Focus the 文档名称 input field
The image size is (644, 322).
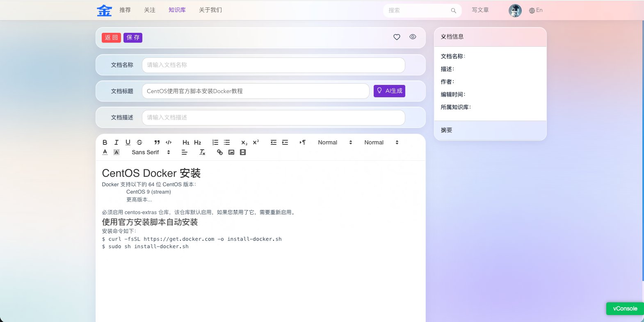274,65
